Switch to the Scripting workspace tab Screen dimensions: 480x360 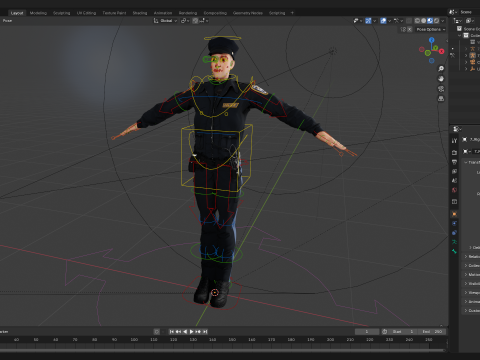(277, 13)
